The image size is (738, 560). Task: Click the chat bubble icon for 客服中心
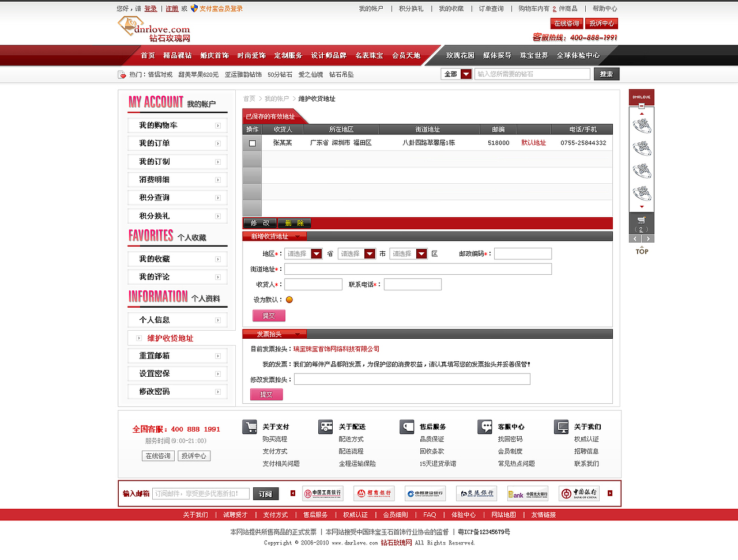click(x=485, y=427)
